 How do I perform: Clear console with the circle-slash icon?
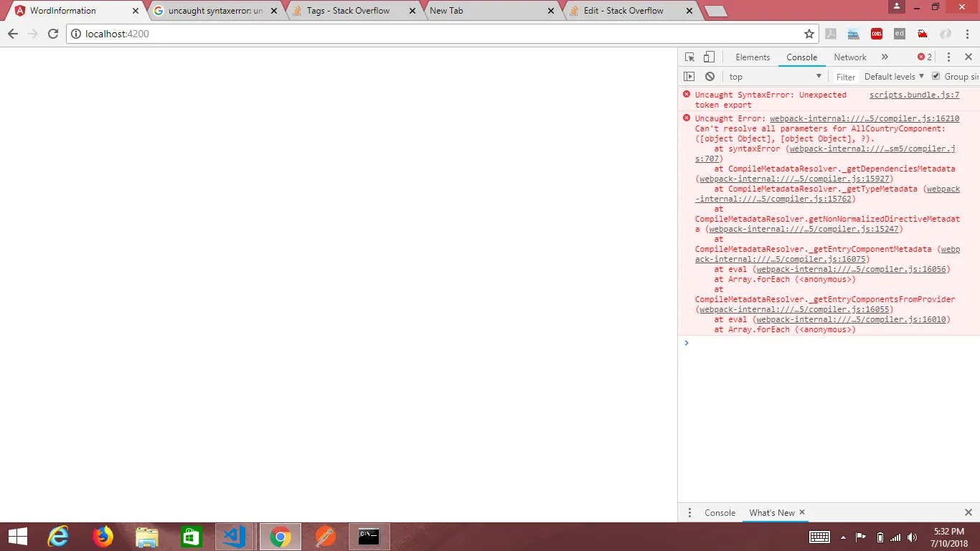710,77
